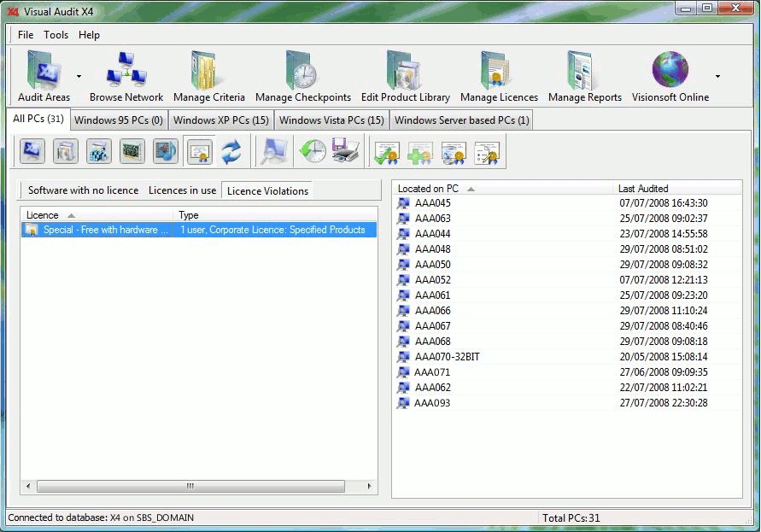The height and width of the screenshot is (532, 761).
Task: Select PC AAA068
Action: pyautogui.click(x=432, y=342)
